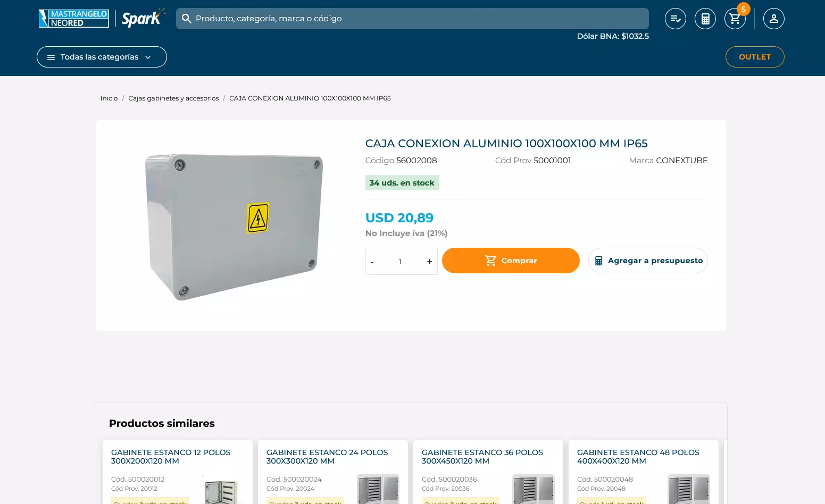
Task: Click the aluminium box product image
Action: tap(234, 227)
